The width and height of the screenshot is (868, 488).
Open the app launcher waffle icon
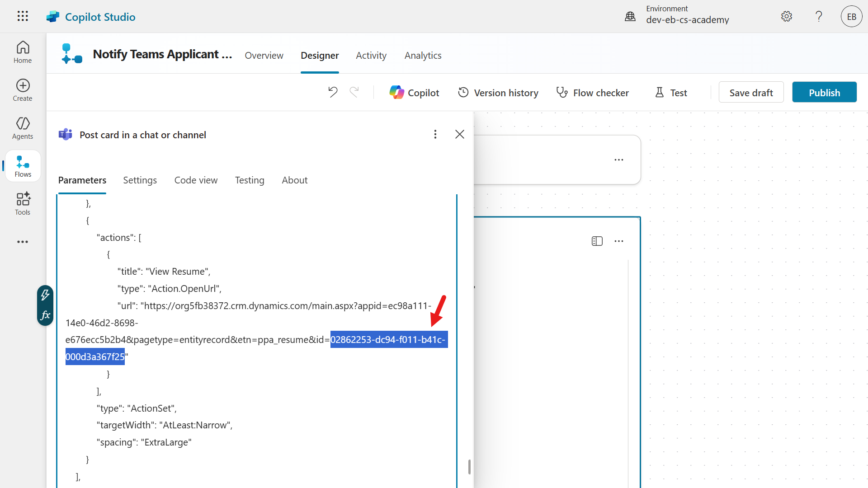point(23,16)
